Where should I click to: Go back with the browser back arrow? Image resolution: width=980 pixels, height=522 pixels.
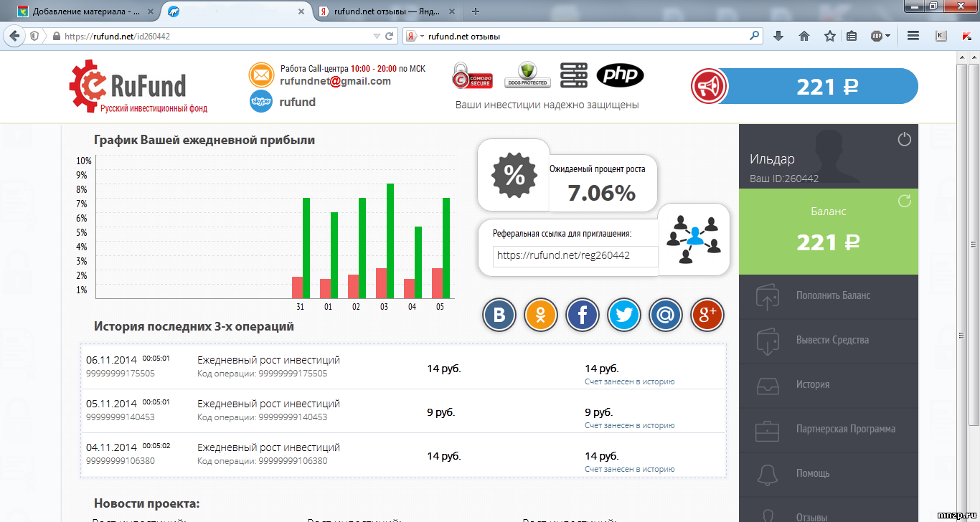click(x=14, y=36)
